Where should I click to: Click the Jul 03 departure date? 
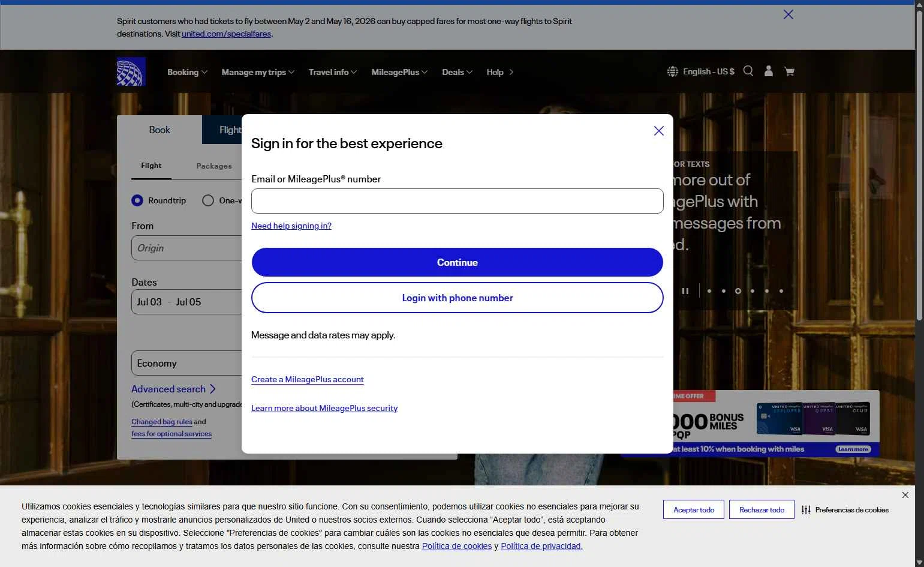[x=149, y=302]
